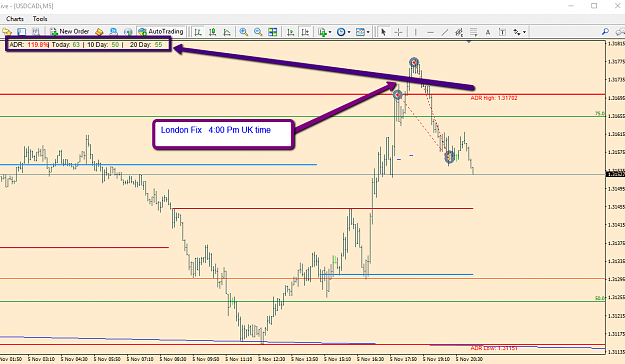Select the "ADR Low: 1.31151" label
The height and width of the screenshot is (364, 625).
(x=494, y=348)
